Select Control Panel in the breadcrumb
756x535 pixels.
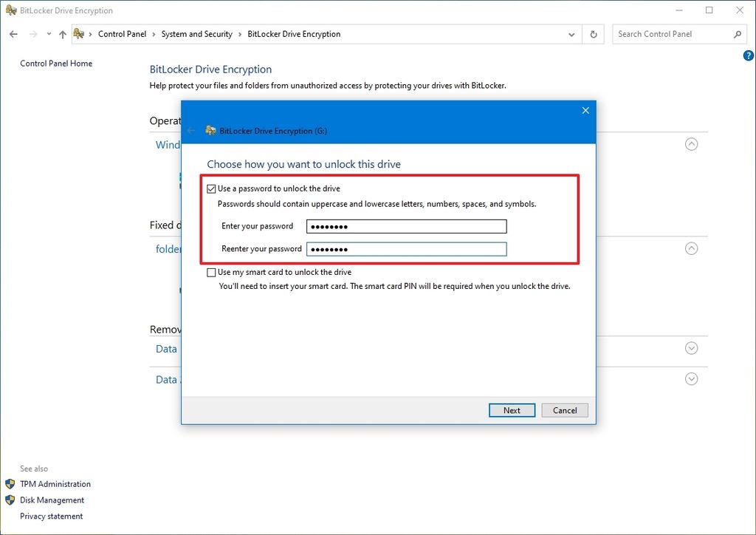[122, 34]
